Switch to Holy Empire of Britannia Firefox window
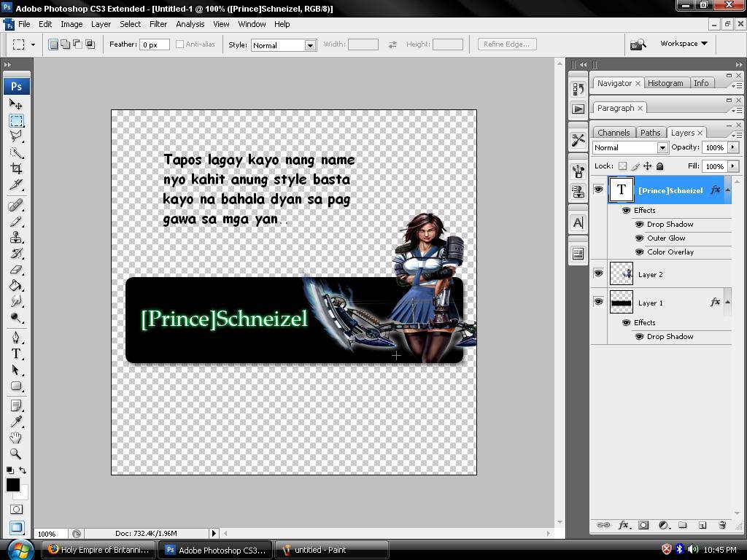The height and width of the screenshot is (560, 747). (99, 550)
